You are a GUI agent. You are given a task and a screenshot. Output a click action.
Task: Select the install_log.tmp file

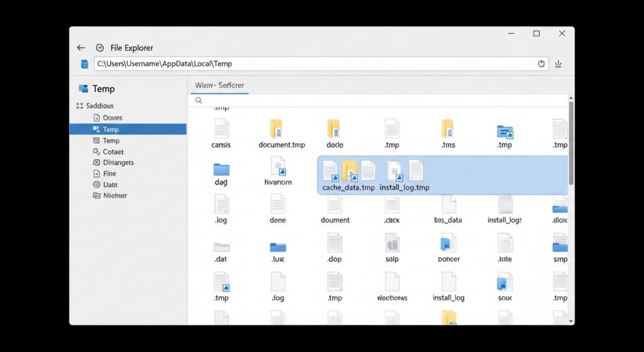point(405,172)
